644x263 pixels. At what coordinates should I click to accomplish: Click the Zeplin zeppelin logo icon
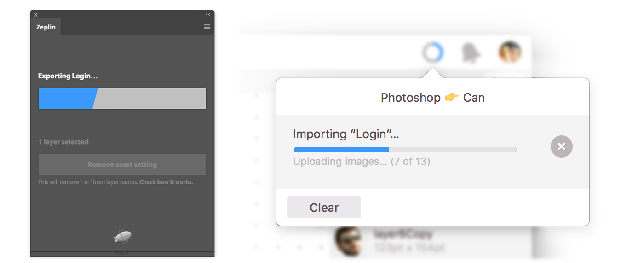click(x=122, y=237)
